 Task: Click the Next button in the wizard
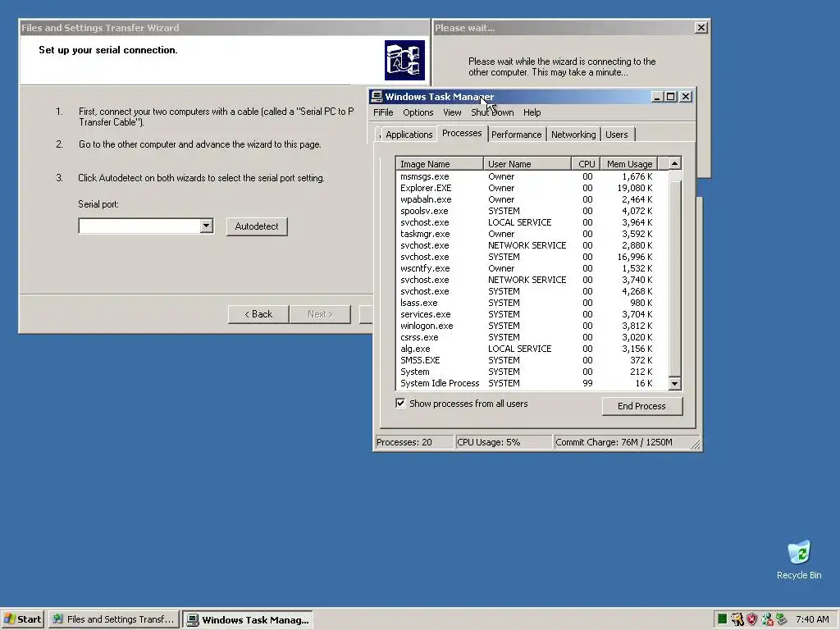point(320,314)
